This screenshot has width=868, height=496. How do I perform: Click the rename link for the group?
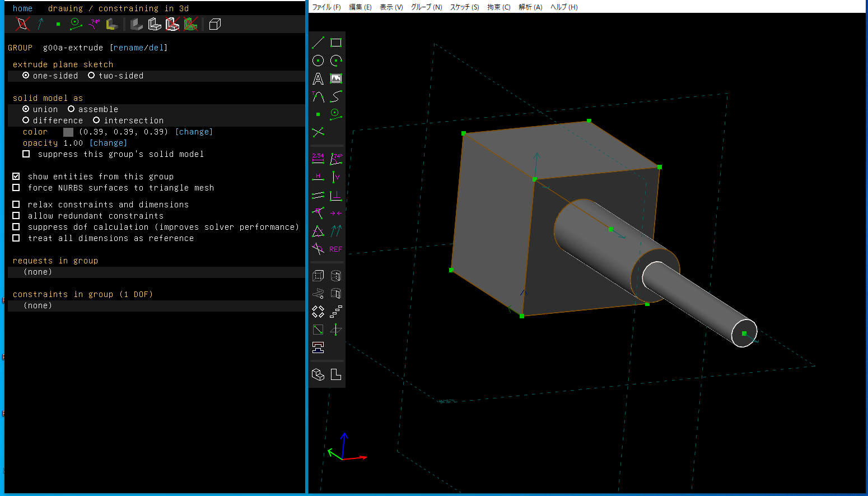128,48
